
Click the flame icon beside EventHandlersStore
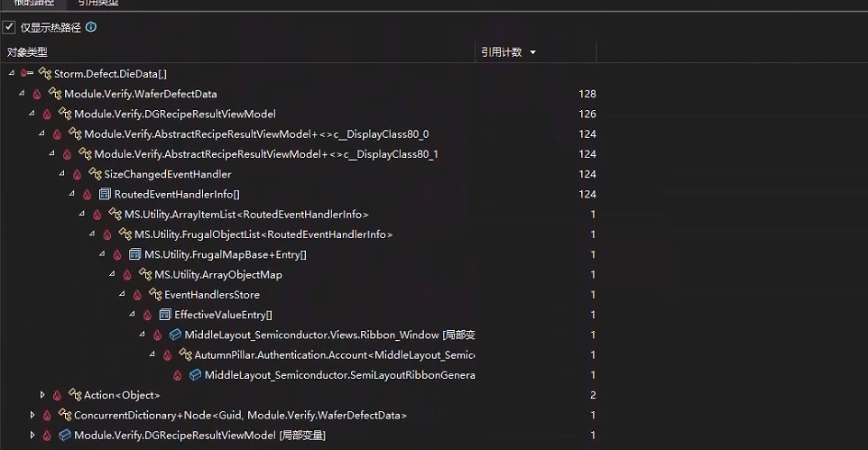coord(137,295)
